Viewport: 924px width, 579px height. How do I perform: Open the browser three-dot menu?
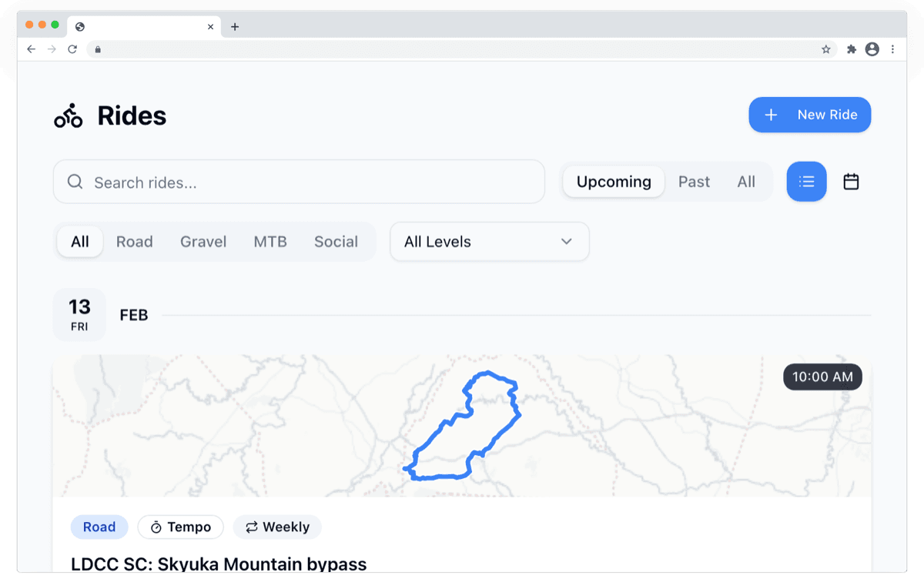pos(892,49)
